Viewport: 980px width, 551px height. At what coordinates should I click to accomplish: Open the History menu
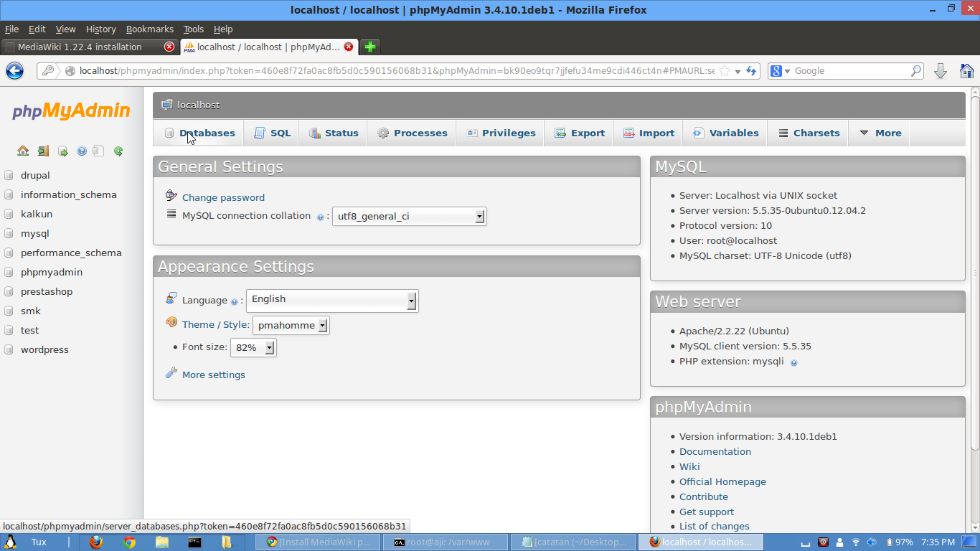point(100,29)
